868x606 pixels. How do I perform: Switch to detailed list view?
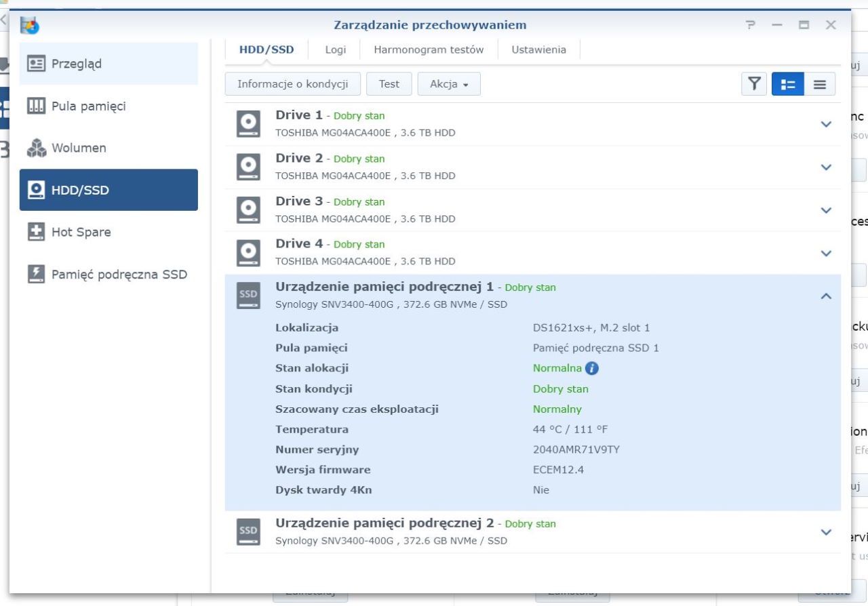[788, 84]
